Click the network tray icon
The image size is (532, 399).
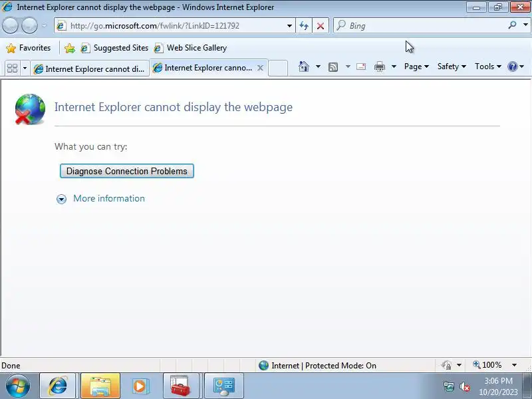coord(448,386)
